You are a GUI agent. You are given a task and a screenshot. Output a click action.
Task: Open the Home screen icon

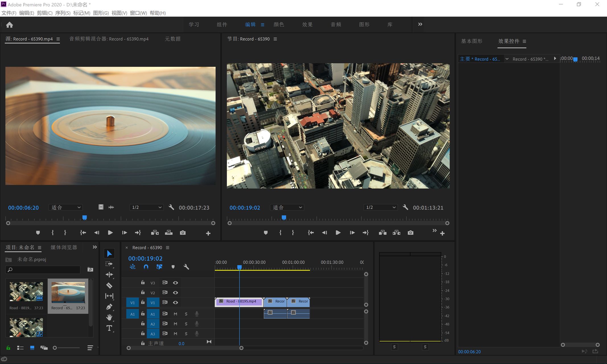pos(10,25)
